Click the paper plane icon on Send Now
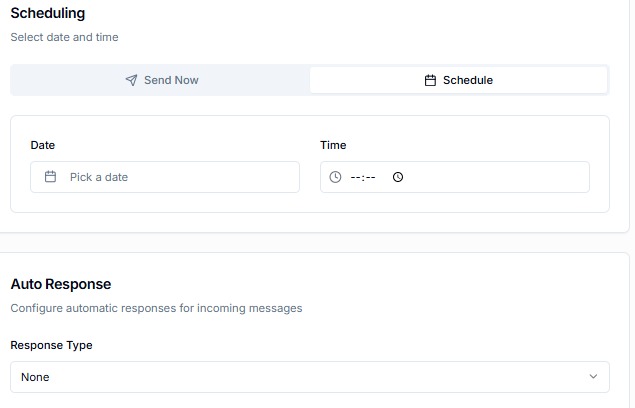 (x=131, y=80)
